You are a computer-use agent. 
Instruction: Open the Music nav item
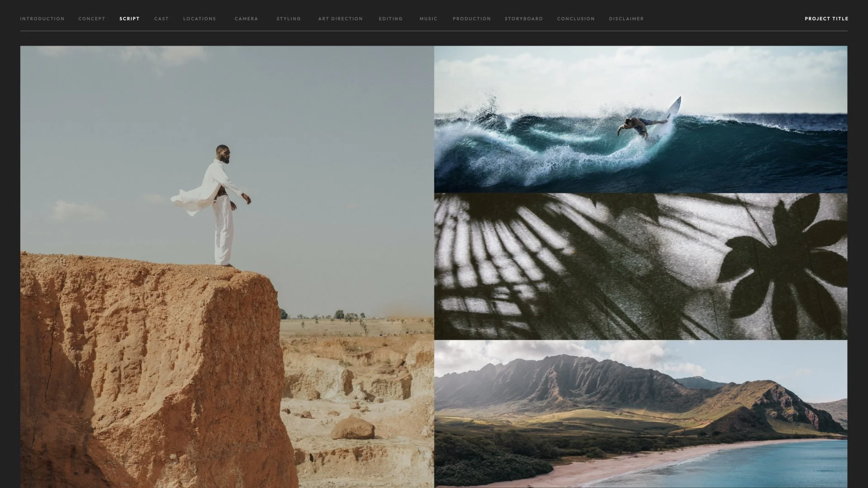coord(428,19)
